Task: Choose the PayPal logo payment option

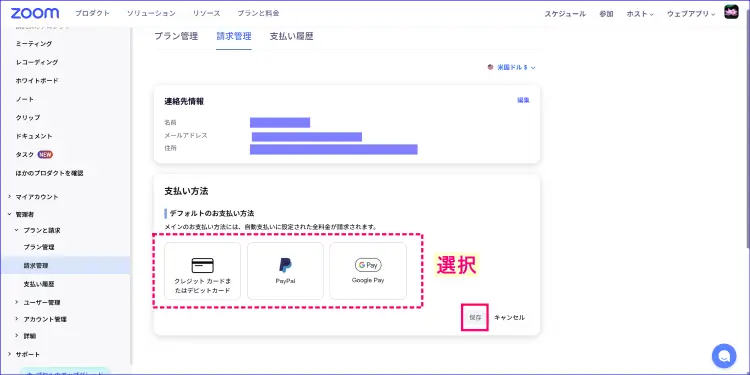Action: [285, 271]
